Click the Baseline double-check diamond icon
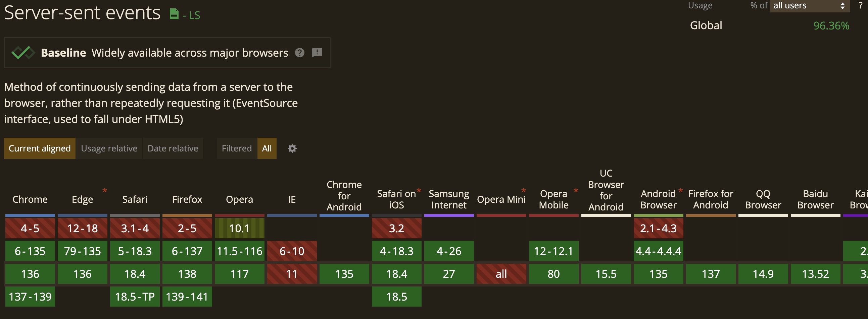The height and width of the screenshot is (319, 868). pos(23,53)
